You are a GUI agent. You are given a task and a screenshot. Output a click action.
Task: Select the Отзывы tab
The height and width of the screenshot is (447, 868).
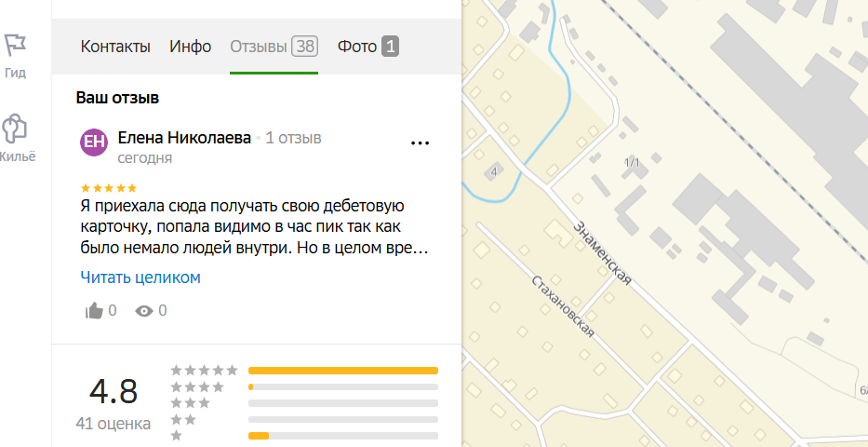[x=274, y=47]
